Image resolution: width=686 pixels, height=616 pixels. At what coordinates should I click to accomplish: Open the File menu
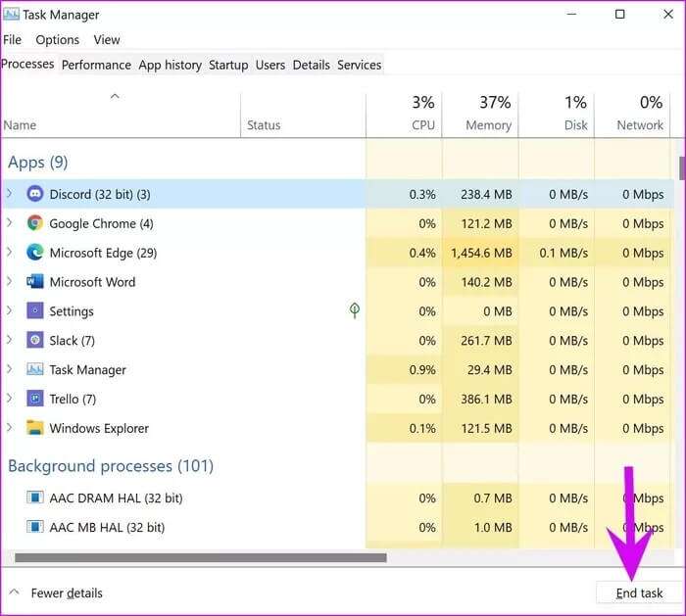click(12, 40)
